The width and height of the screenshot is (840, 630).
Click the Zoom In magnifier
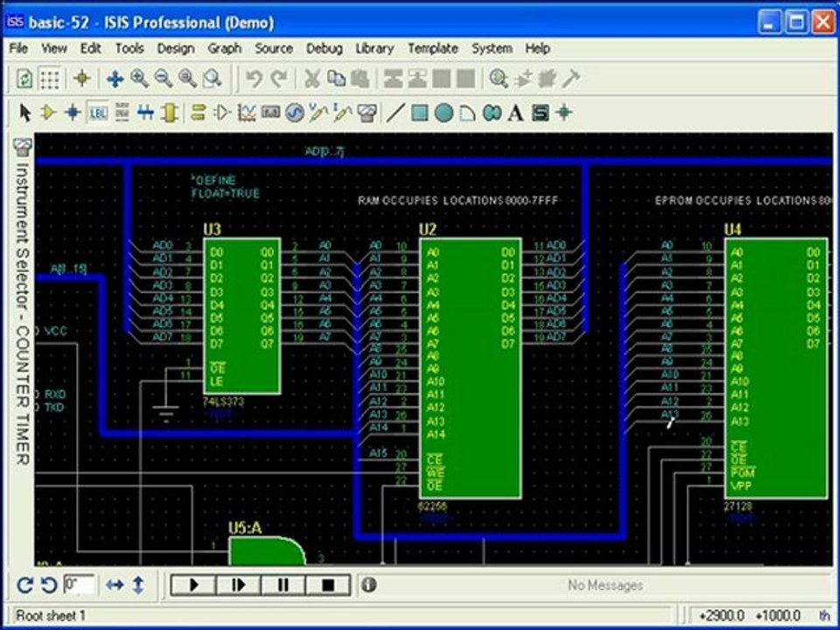click(x=139, y=79)
